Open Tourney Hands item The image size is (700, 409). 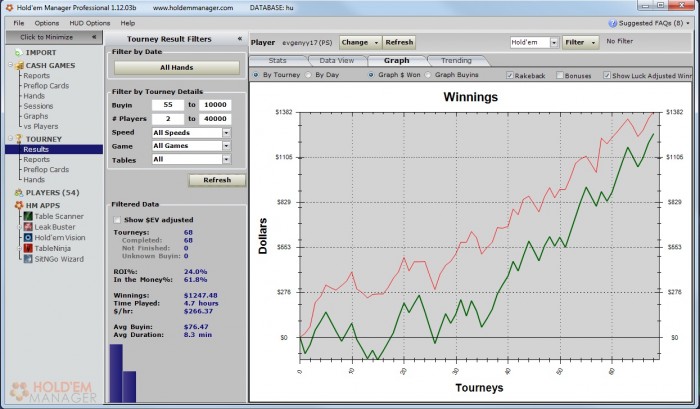coord(34,179)
